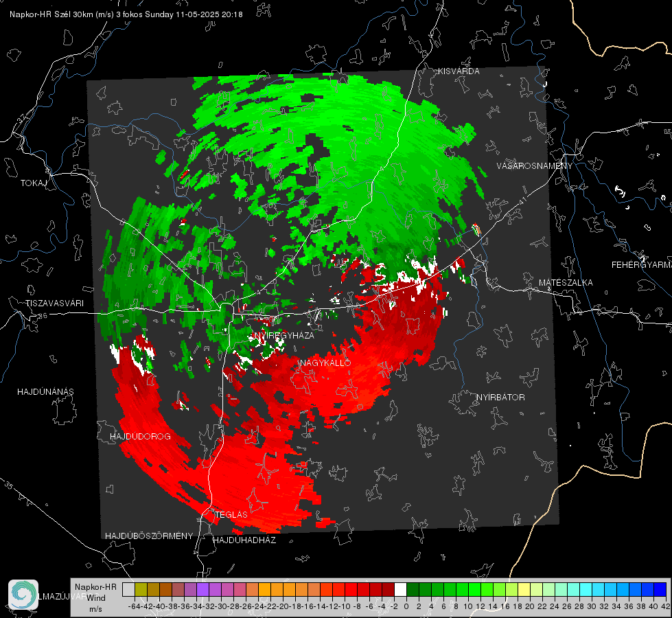The height and width of the screenshot is (618, 672).
Task: Select the MÁTÉSZALKA town label
Action: pos(566,283)
